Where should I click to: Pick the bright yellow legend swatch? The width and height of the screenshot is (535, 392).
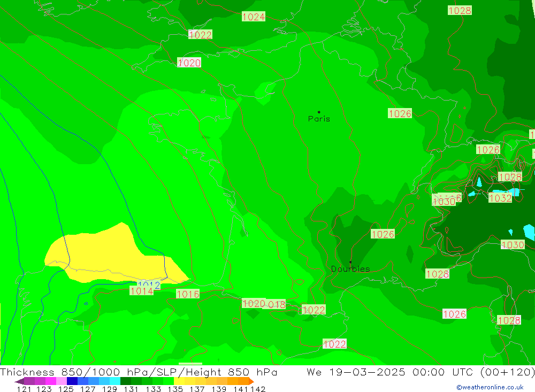[x=179, y=381]
